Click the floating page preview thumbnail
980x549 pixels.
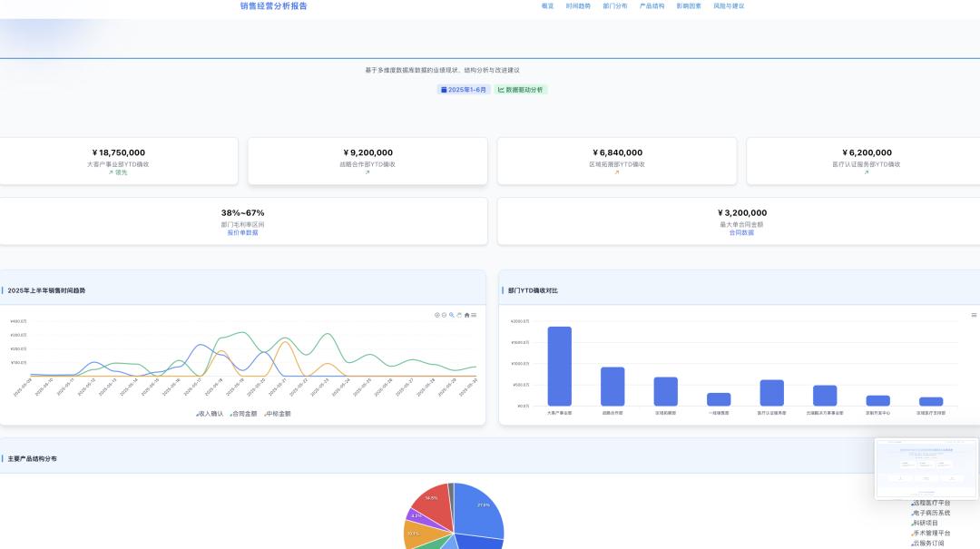click(926, 468)
